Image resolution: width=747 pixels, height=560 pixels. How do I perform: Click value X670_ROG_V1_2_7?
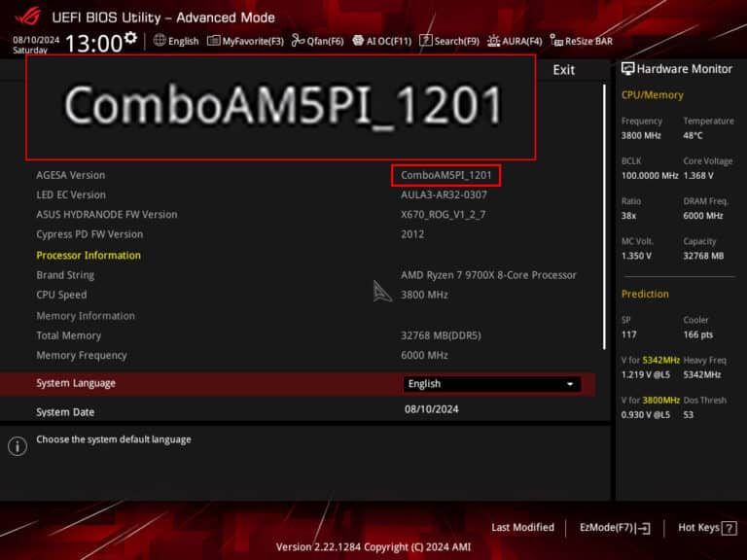444,214
